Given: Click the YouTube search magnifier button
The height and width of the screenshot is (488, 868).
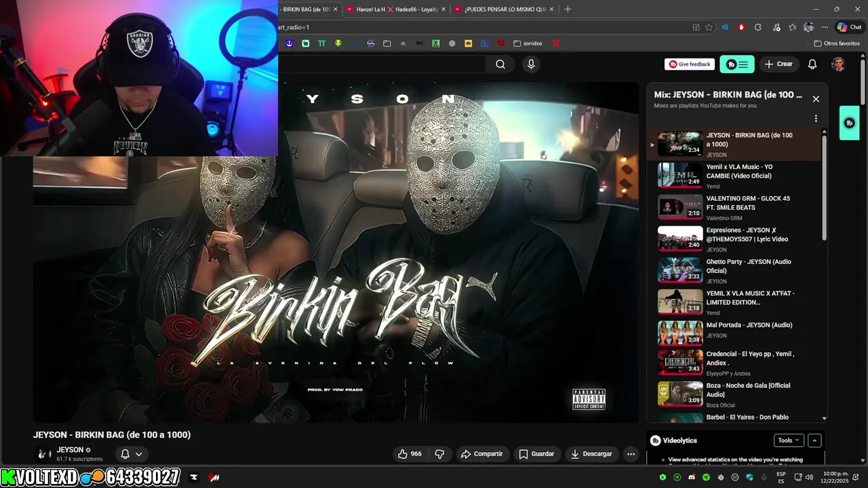Looking at the screenshot, I should point(500,64).
